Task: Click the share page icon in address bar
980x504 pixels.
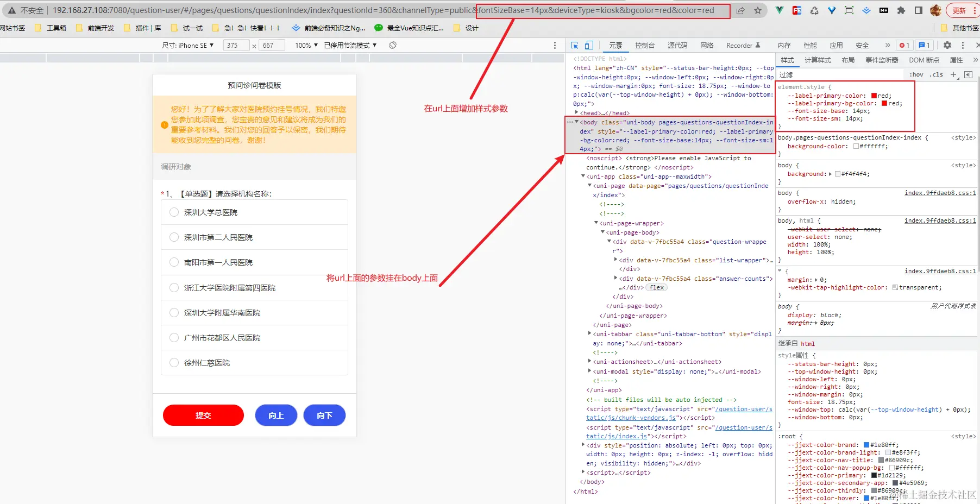Action: (x=740, y=10)
